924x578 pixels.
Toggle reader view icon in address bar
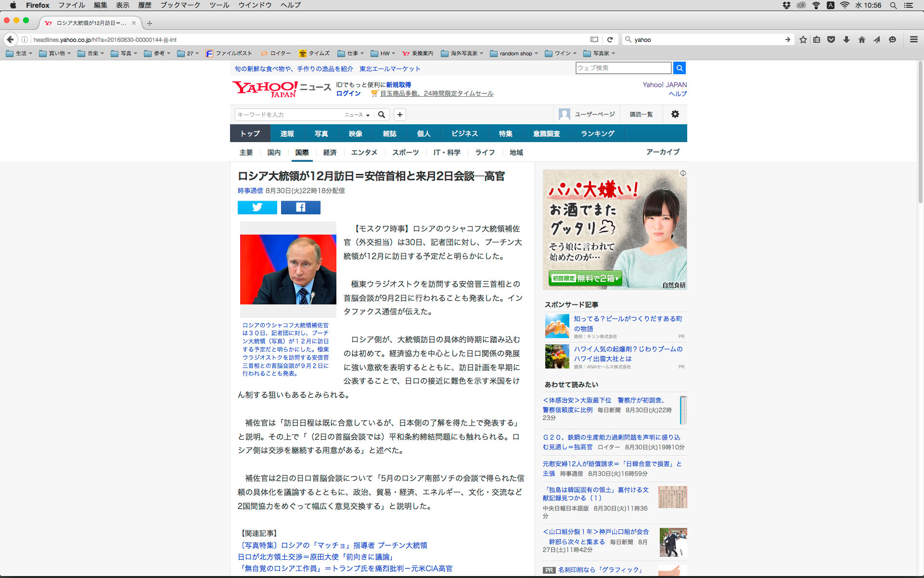tap(594, 39)
